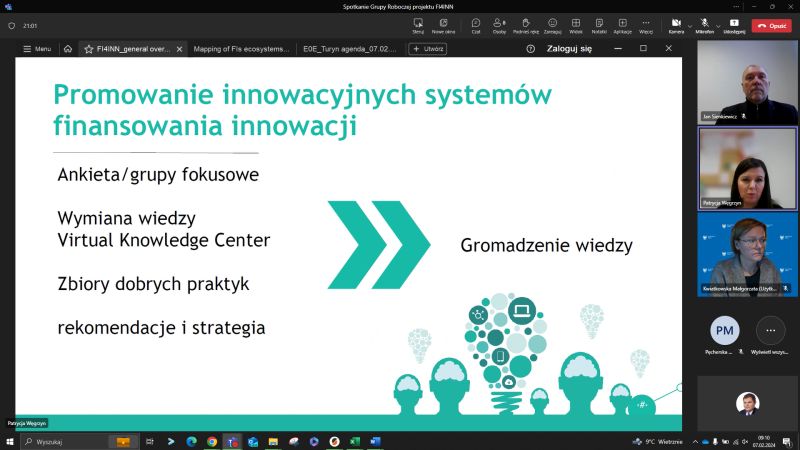This screenshot has width=800, height=450.
Task: Open the Windows Start menu
Action: [x=10, y=442]
